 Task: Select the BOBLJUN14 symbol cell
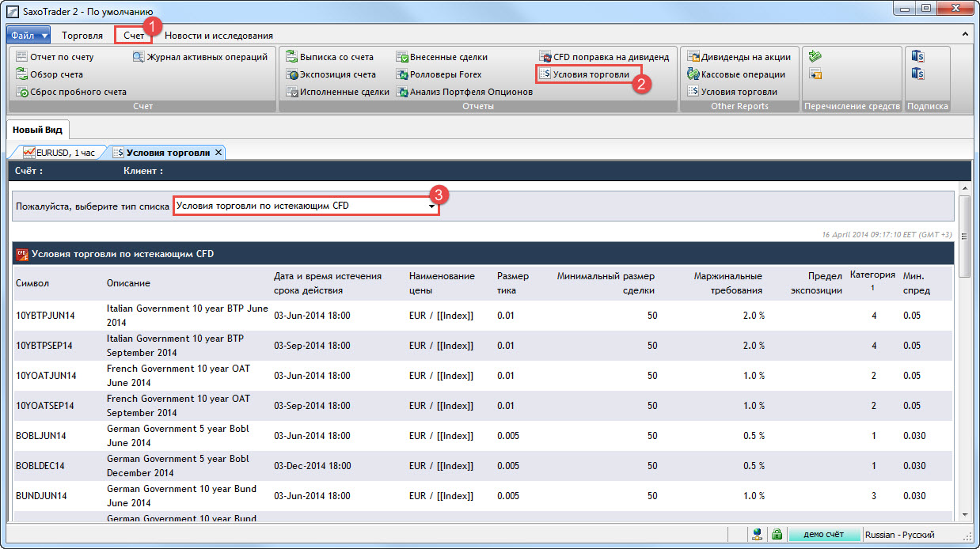(41, 436)
